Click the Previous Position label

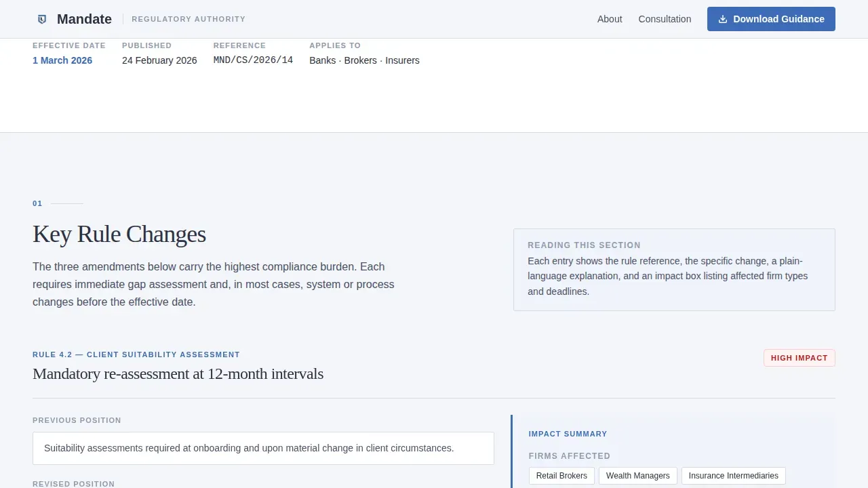pyautogui.click(x=77, y=420)
